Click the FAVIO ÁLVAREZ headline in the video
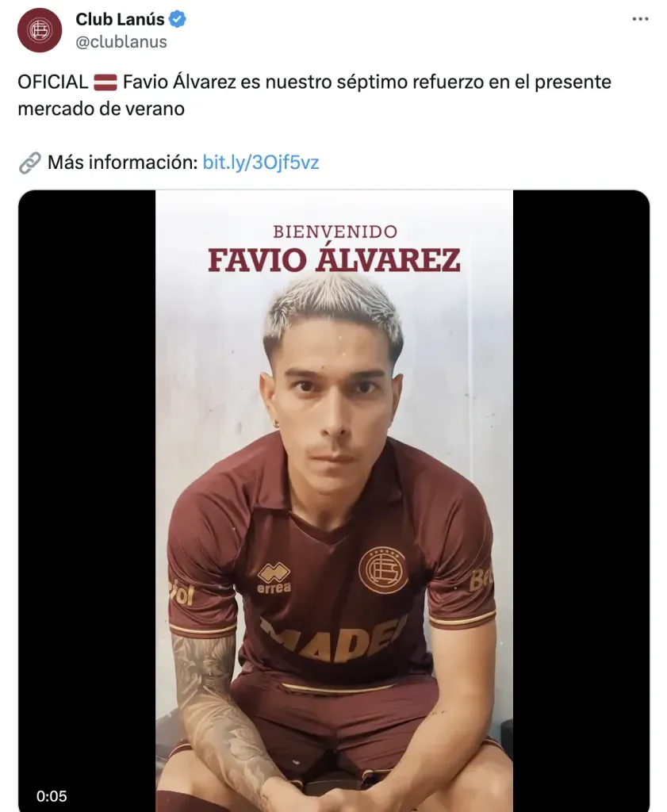 point(334,260)
